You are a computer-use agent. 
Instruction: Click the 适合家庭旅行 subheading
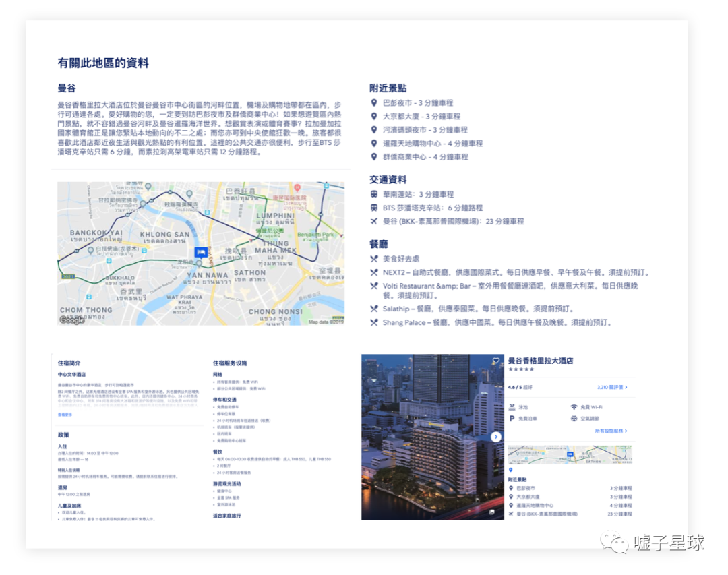click(x=227, y=516)
